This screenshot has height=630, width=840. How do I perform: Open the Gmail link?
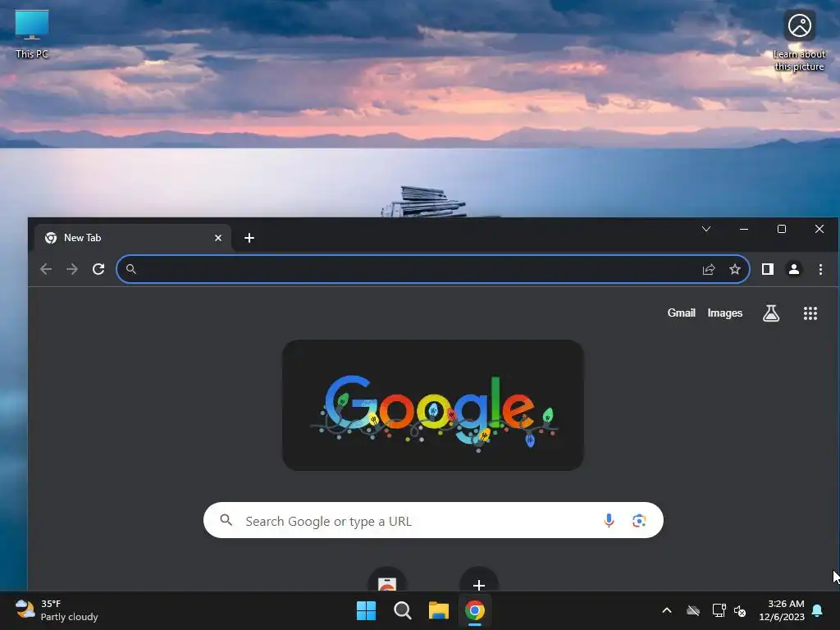point(681,313)
